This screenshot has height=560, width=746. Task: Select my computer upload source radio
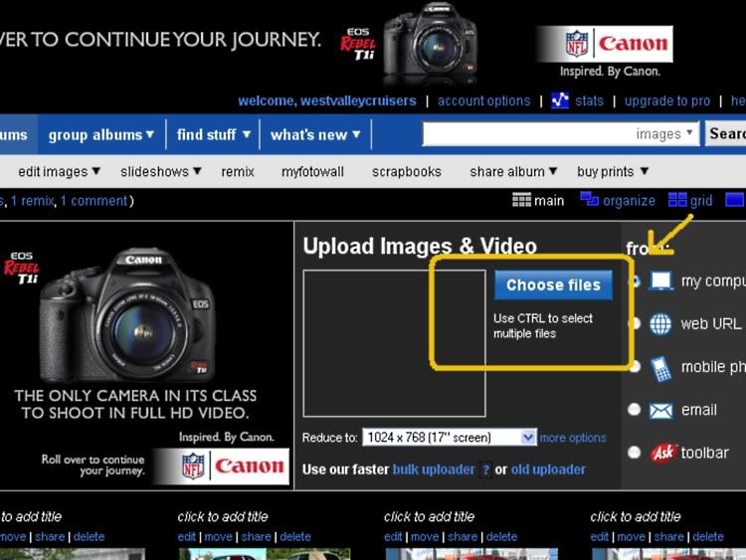pyautogui.click(x=636, y=281)
